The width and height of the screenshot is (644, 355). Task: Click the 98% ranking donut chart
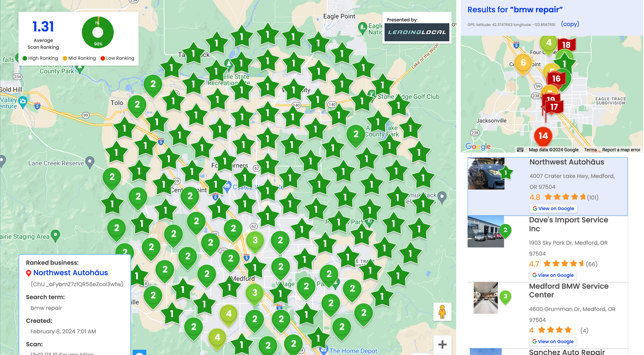[98, 33]
